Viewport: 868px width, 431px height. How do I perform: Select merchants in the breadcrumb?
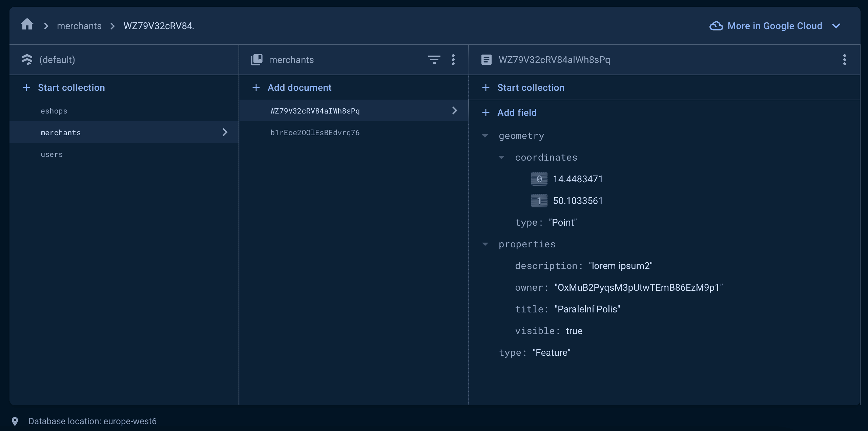[79, 26]
